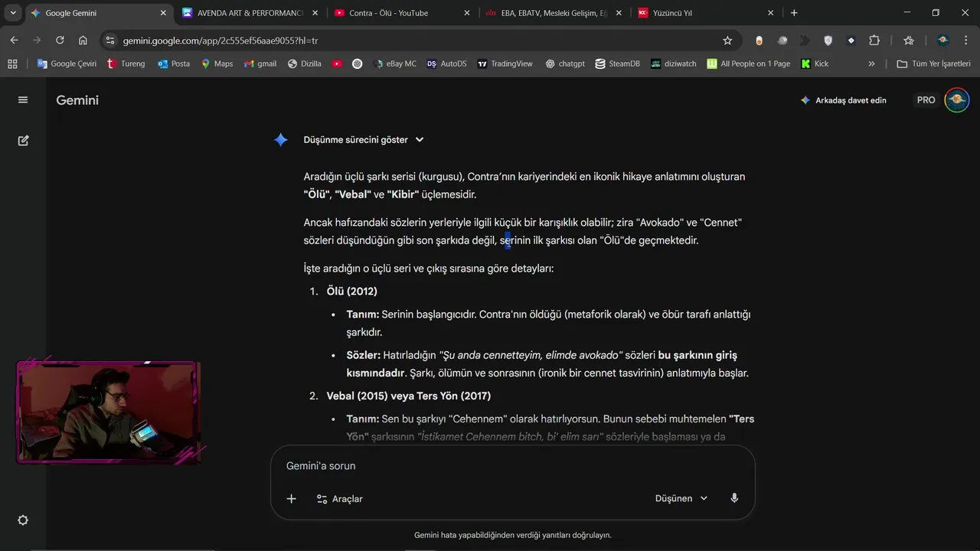The height and width of the screenshot is (551, 980).
Task: Open the Maps bookmark
Action: 217,64
